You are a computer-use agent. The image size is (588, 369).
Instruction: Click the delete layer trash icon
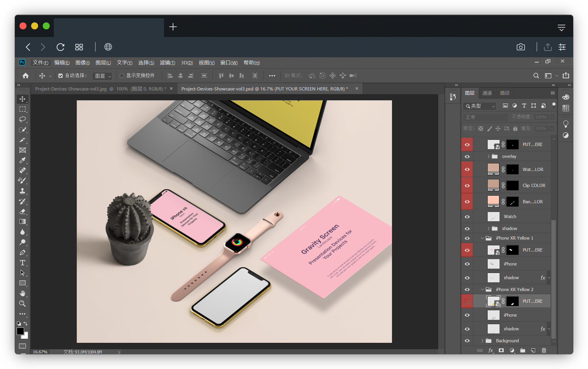pos(544,350)
